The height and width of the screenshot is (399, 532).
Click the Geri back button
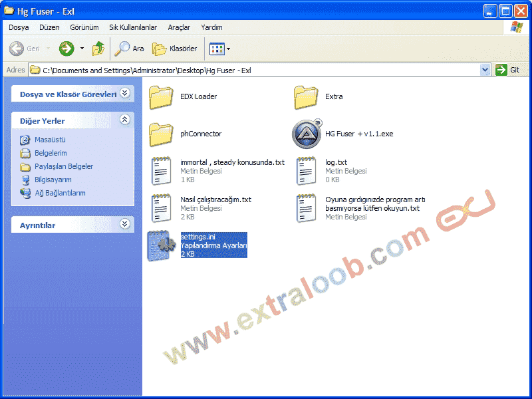25,49
